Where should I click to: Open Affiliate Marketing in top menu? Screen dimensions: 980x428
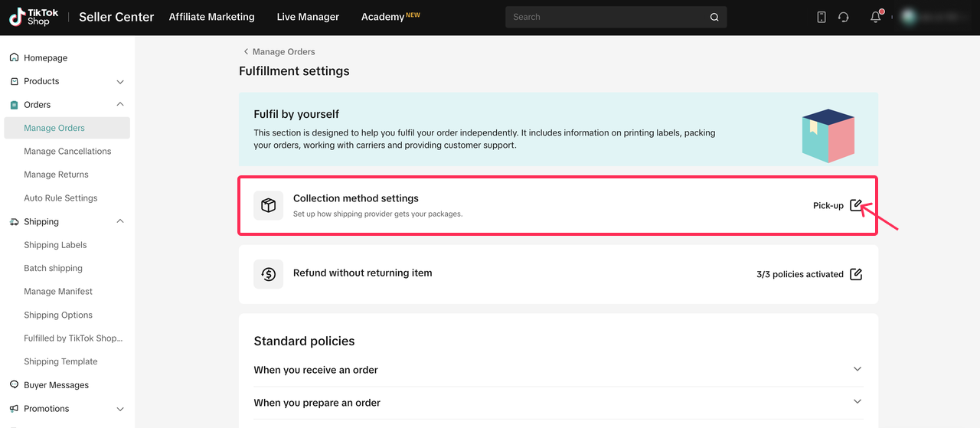[211, 17]
